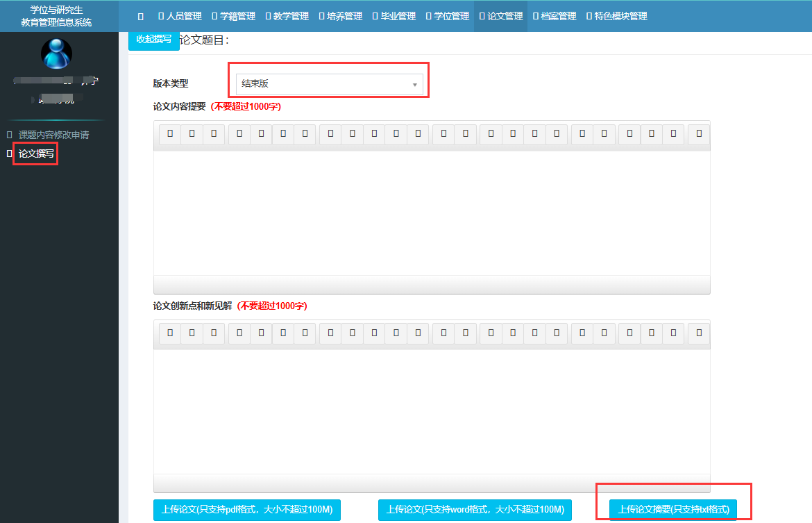Select 学籍管理 in the top navigation

click(x=233, y=16)
